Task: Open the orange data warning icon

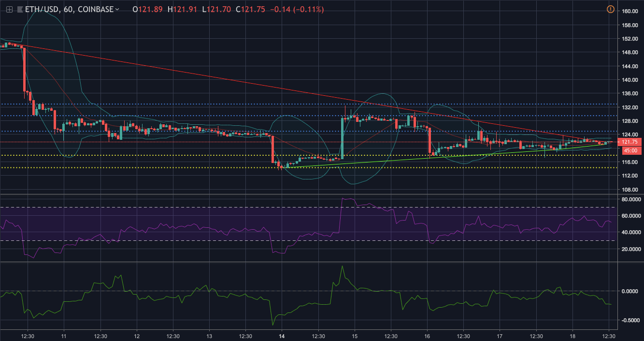Action: click(x=610, y=9)
